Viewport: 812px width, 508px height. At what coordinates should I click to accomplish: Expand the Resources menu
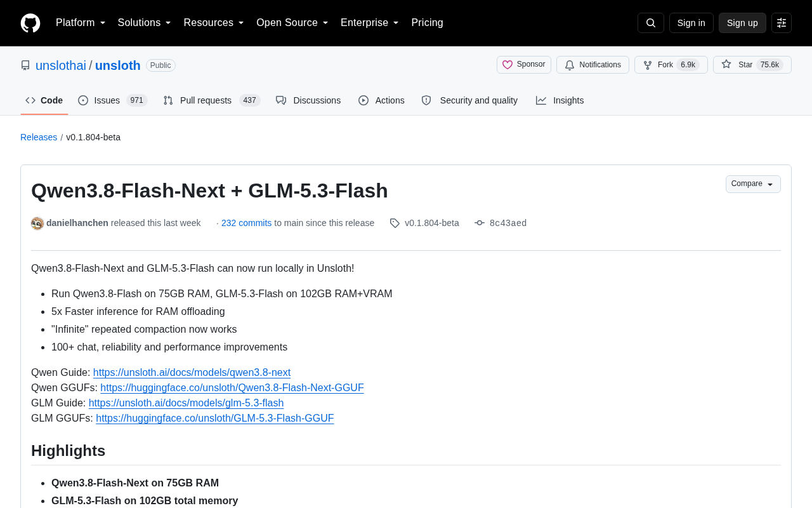point(214,23)
